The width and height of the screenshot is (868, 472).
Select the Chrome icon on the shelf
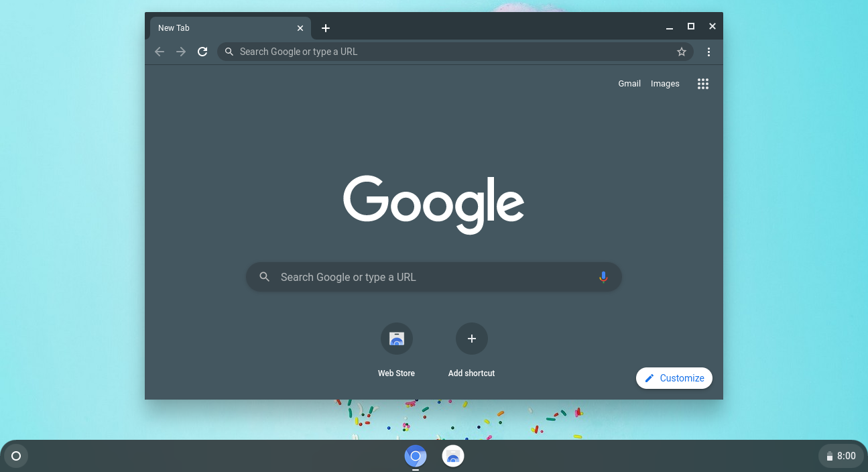tap(416, 456)
